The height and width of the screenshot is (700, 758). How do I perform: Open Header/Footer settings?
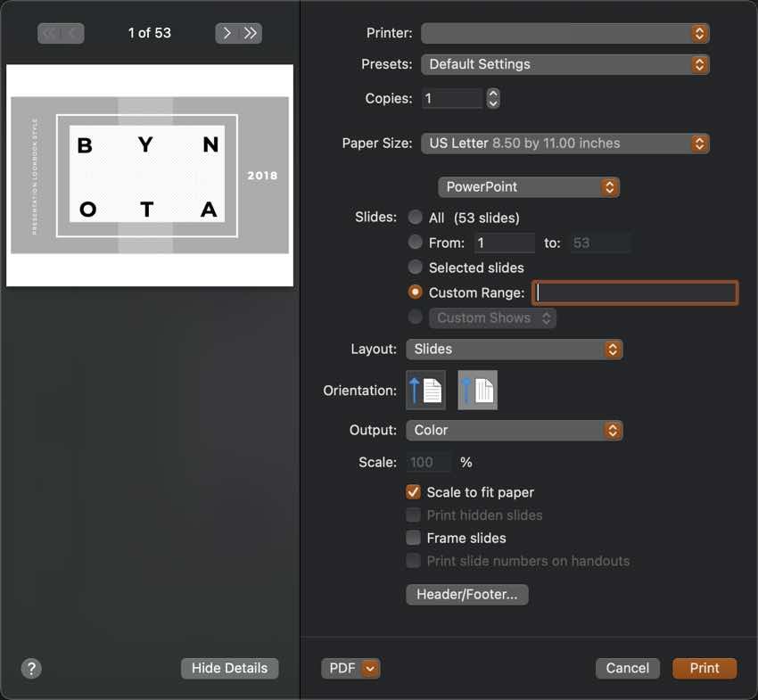pos(466,594)
